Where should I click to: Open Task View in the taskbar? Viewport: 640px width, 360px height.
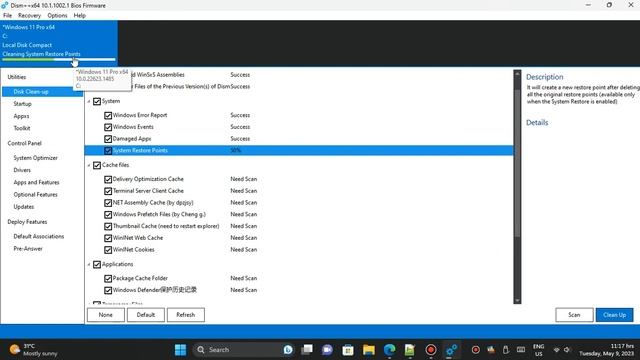(307, 350)
